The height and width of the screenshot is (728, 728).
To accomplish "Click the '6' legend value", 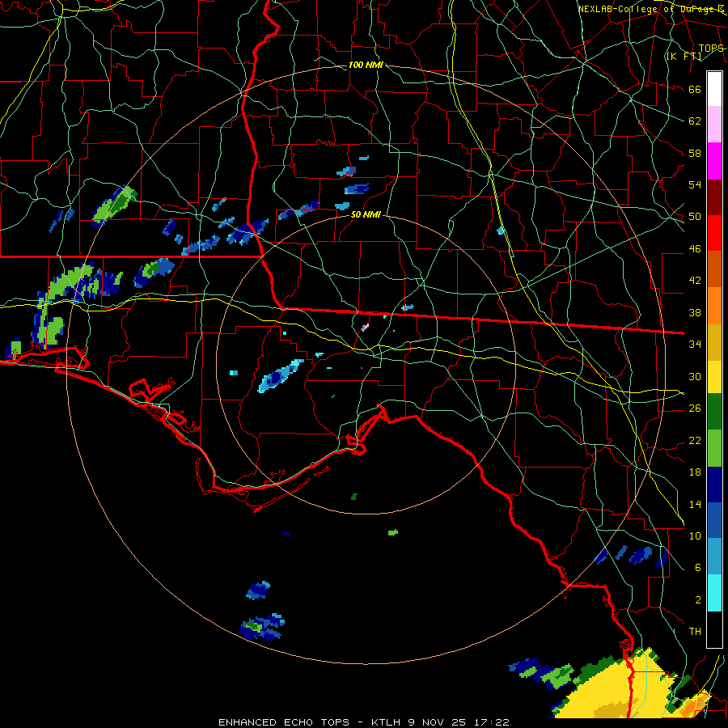I will click(x=697, y=567).
